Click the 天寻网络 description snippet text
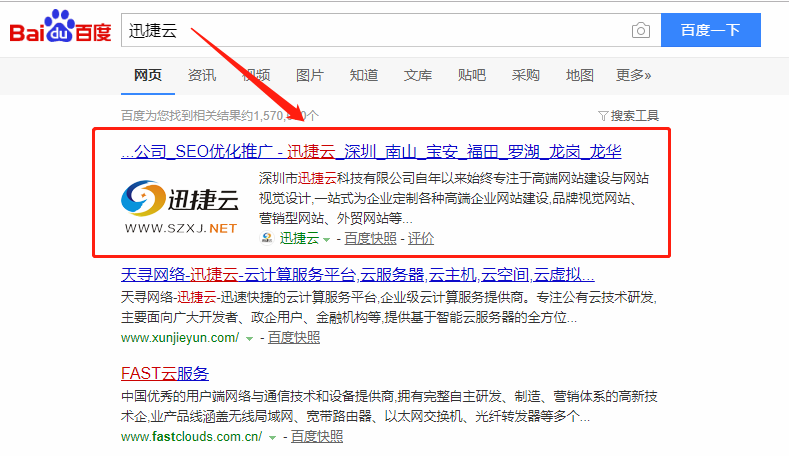This screenshot has height=456, width=789. tap(388, 308)
